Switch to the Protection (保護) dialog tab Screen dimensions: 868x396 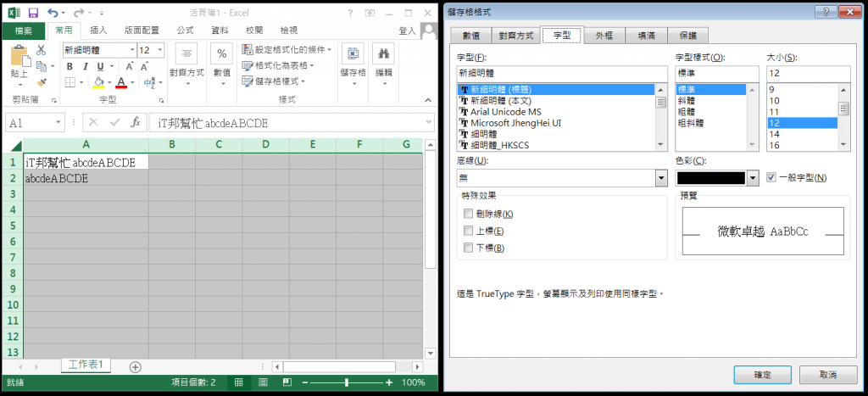pyautogui.click(x=687, y=36)
